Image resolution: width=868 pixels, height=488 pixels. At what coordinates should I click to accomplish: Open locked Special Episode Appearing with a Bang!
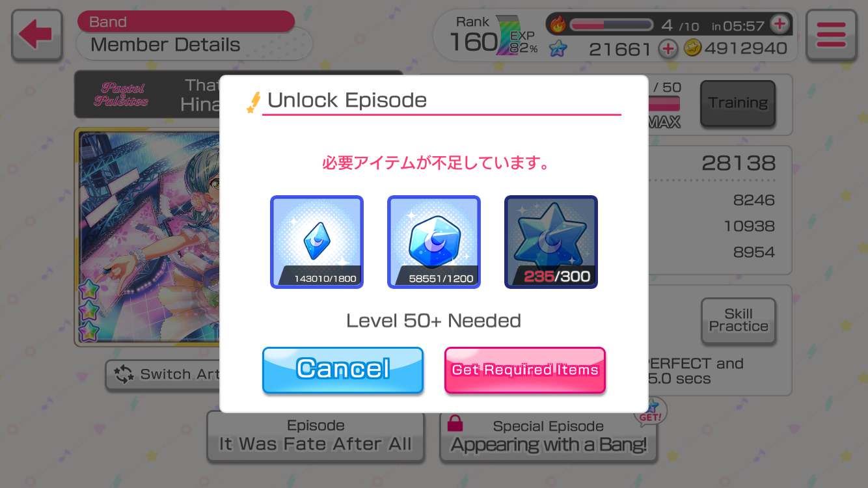(x=549, y=437)
